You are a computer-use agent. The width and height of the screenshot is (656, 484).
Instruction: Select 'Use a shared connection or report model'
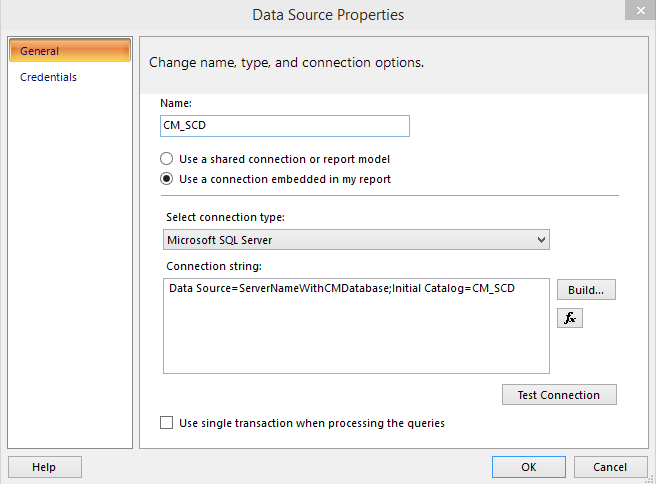[167, 159]
